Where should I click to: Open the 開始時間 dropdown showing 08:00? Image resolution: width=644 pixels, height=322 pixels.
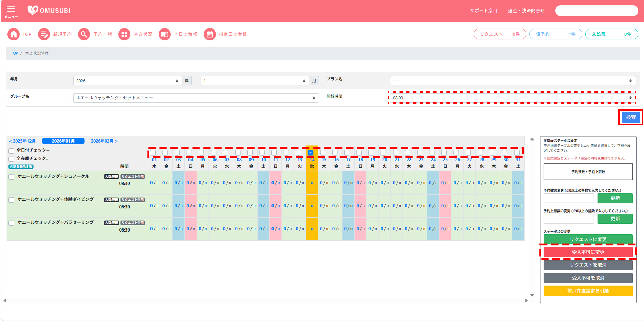point(513,98)
